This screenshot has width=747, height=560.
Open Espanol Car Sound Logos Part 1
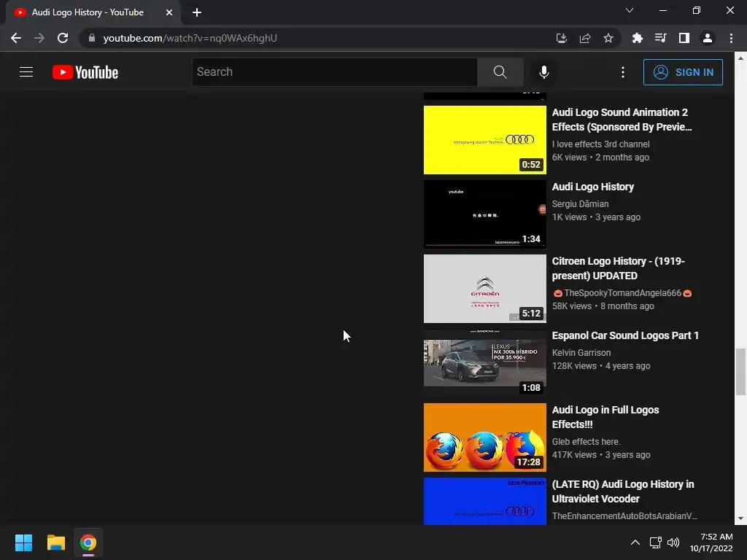625,335
